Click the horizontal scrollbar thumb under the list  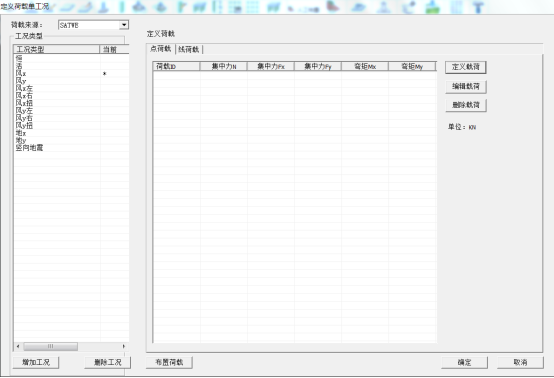[x=51, y=347]
